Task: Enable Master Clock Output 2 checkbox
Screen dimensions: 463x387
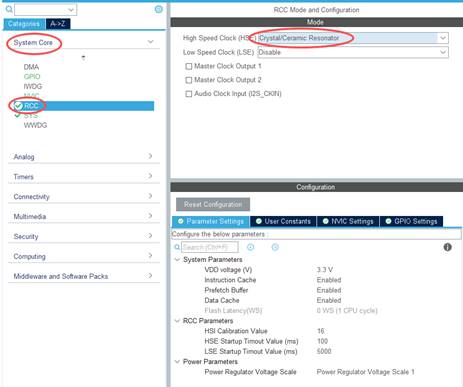Action: click(189, 80)
